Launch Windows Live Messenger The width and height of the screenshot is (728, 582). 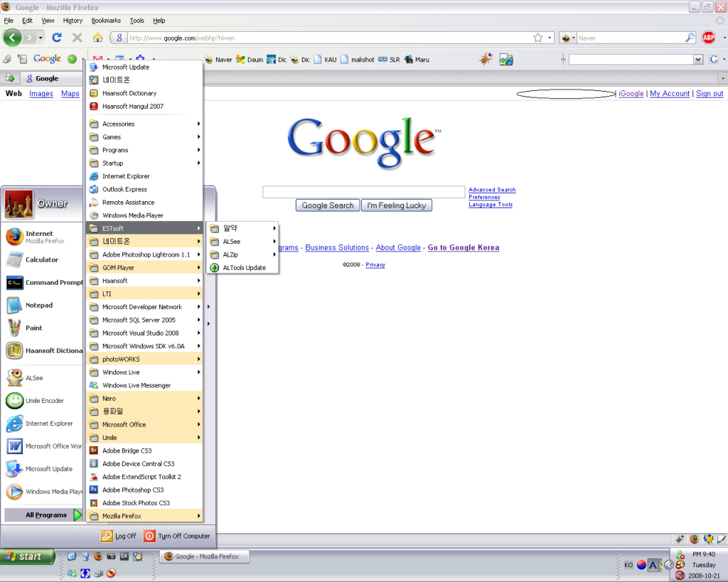click(144, 385)
